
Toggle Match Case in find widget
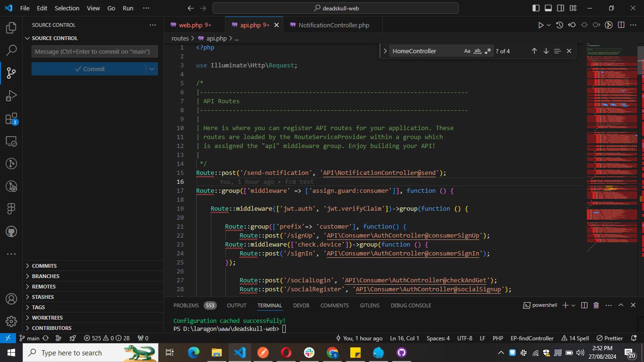click(467, 51)
